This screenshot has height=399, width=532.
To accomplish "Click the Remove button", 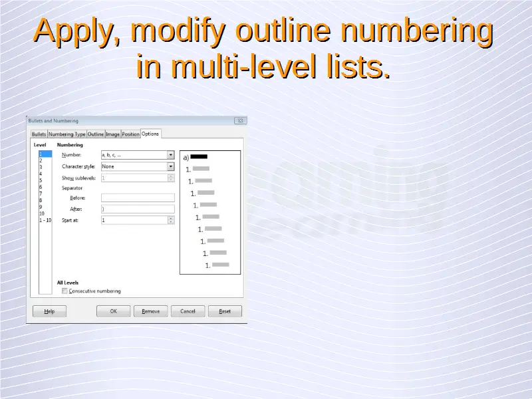I will click(150, 311).
